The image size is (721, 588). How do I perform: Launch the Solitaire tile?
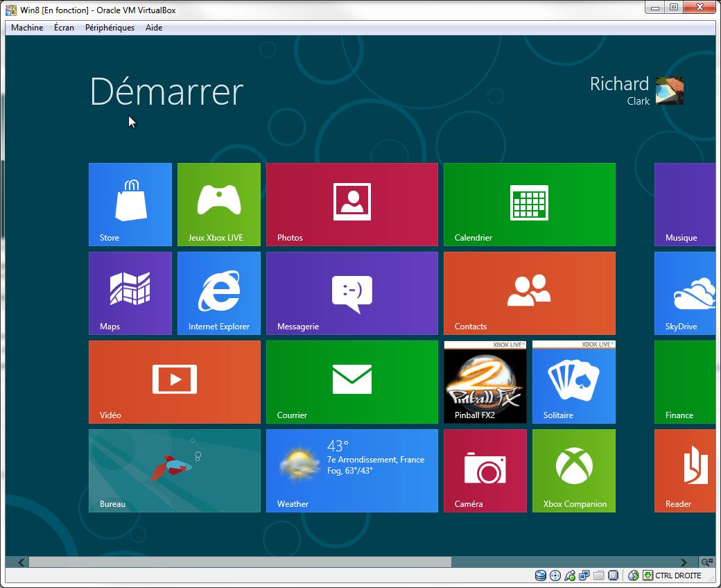574,382
